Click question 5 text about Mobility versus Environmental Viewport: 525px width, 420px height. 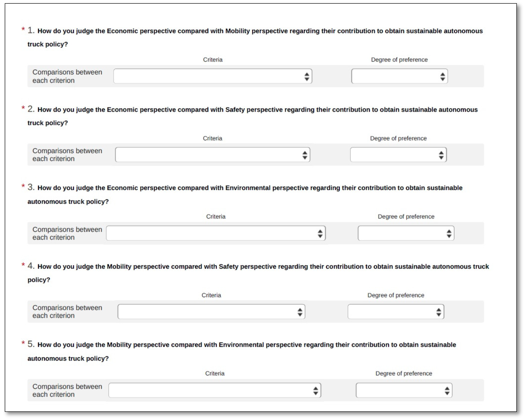pos(246,345)
